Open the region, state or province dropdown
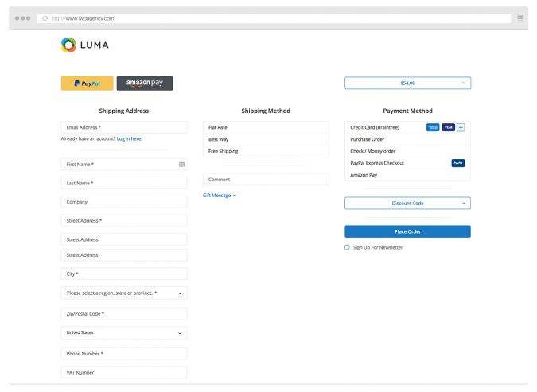Viewport: 537px width, 392px height. click(124, 293)
